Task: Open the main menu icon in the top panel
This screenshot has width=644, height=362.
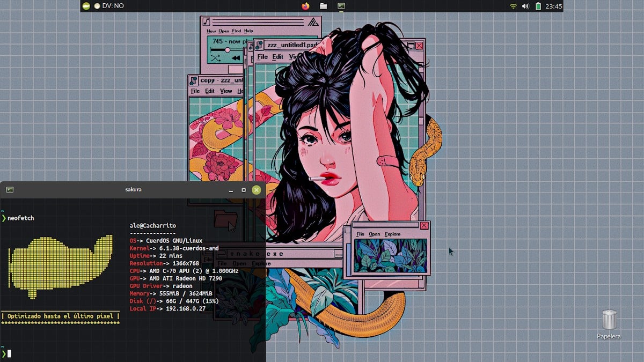Action: tap(86, 6)
